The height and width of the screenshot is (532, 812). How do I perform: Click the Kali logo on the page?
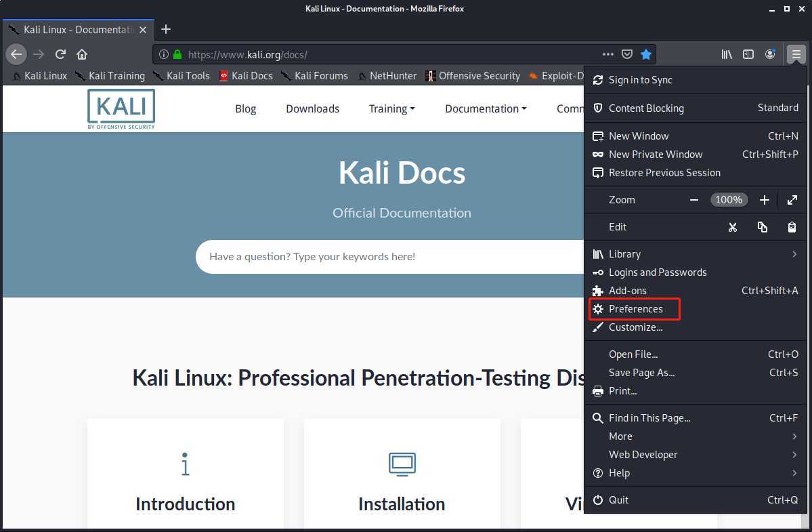click(x=121, y=109)
